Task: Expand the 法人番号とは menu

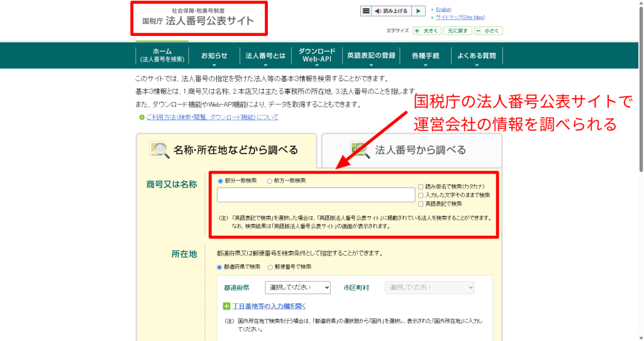Action: coord(265,55)
